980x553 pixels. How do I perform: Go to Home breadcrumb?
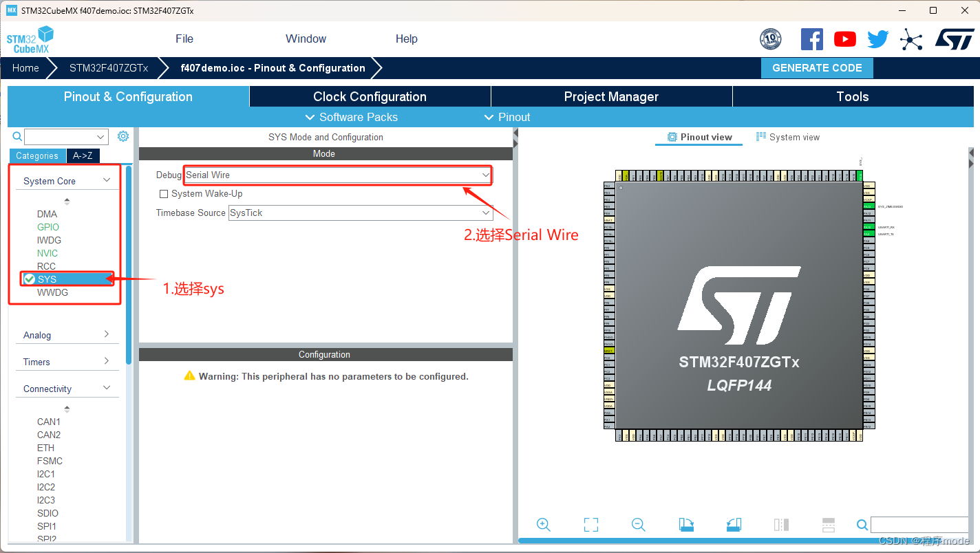point(25,68)
